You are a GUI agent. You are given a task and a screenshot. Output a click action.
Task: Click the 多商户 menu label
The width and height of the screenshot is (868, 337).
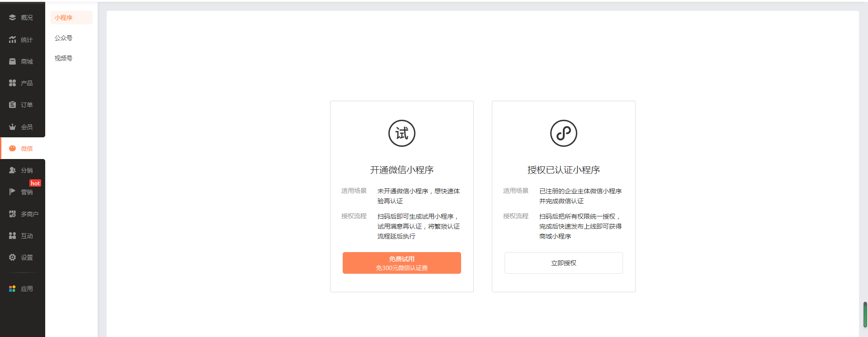click(29, 214)
